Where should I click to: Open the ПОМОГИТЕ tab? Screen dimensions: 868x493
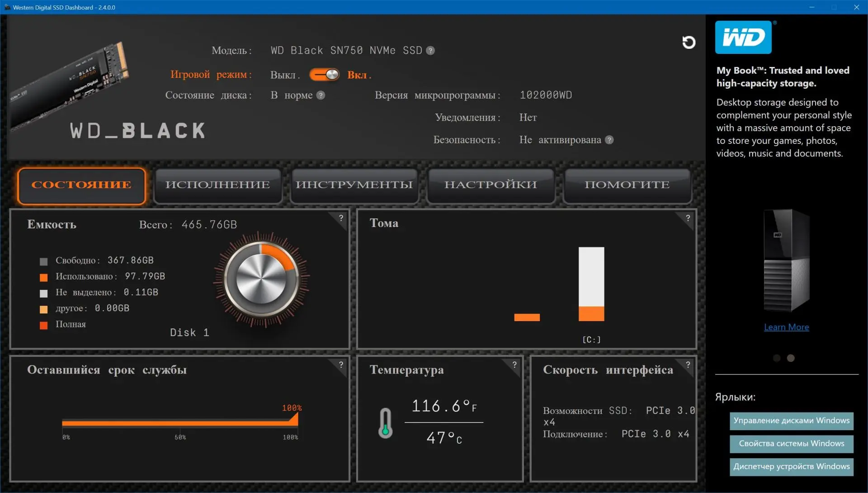coord(627,185)
